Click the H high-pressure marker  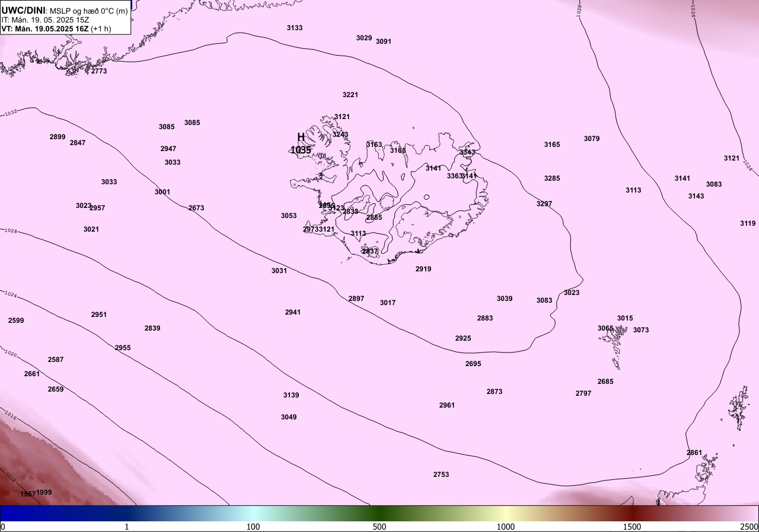pyautogui.click(x=301, y=137)
